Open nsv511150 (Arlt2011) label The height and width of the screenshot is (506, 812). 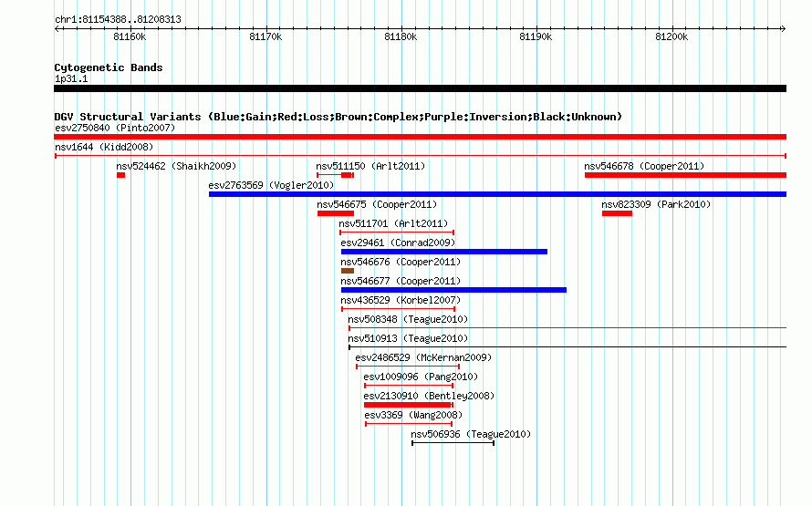370,166
